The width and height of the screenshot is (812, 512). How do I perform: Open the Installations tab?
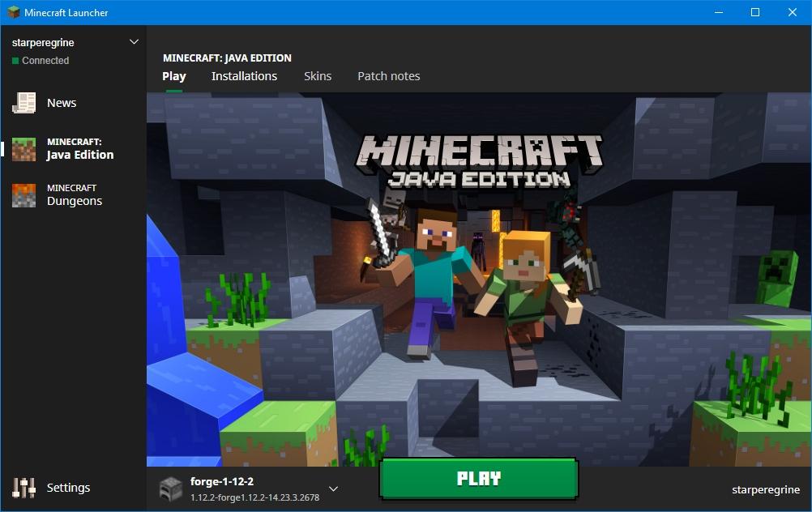[244, 76]
